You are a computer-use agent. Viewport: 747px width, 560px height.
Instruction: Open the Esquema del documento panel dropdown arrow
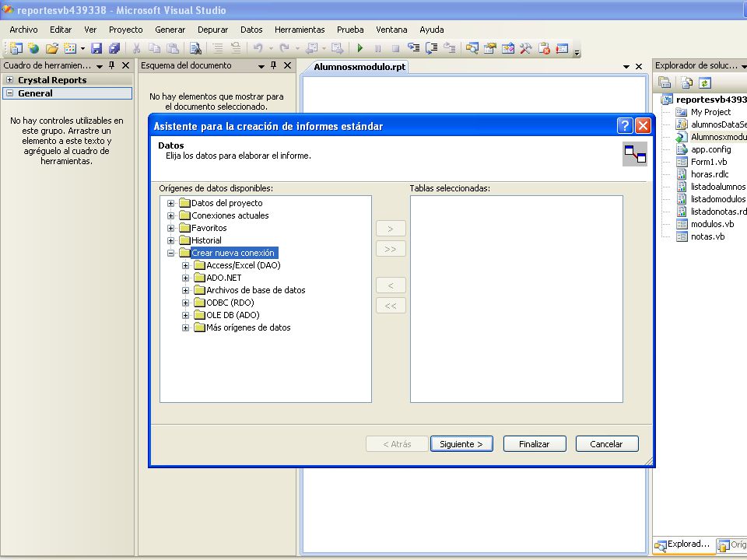coord(261,66)
